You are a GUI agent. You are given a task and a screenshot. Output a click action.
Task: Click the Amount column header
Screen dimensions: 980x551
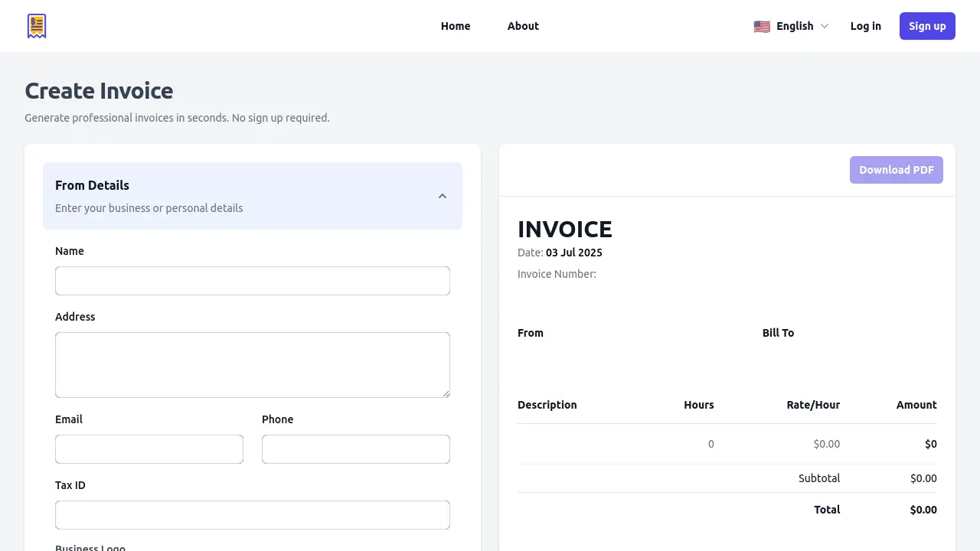coord(916,405)
